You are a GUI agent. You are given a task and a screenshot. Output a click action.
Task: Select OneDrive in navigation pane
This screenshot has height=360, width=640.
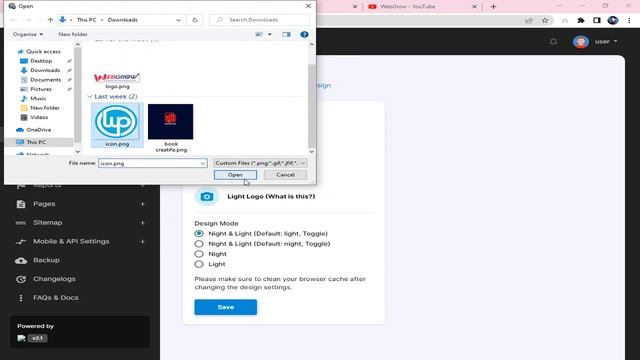pos(38,130)
